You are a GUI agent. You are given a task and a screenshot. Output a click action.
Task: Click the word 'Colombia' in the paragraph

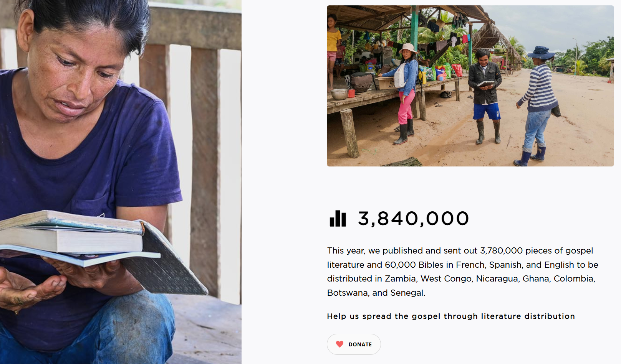tap(574, 278)
